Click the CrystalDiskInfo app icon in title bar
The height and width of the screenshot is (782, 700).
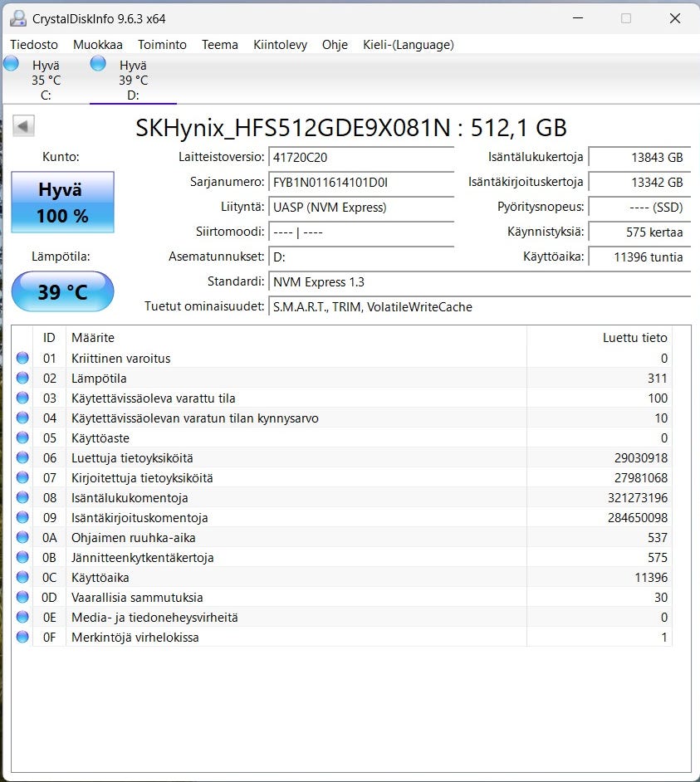[18, 18]
